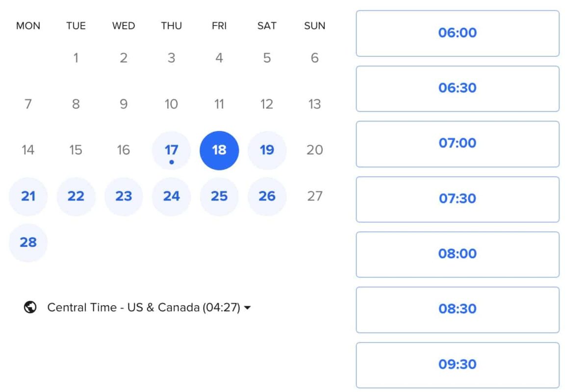Select Monday the 28th
Viewport: 586px width, 392px height.
[28, 243]
